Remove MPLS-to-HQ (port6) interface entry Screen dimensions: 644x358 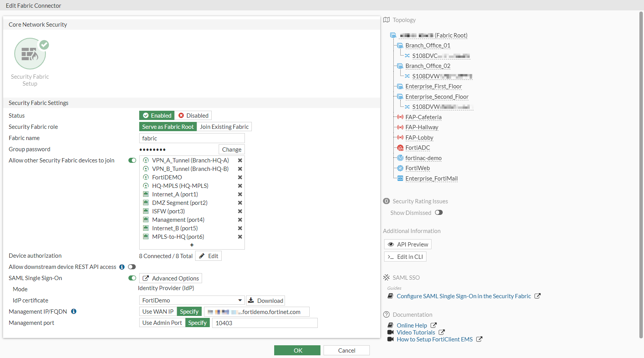tap(240, 237)
